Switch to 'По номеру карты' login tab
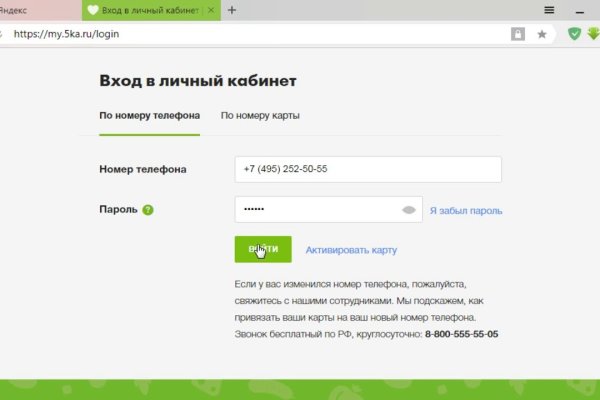 [260, 116]
